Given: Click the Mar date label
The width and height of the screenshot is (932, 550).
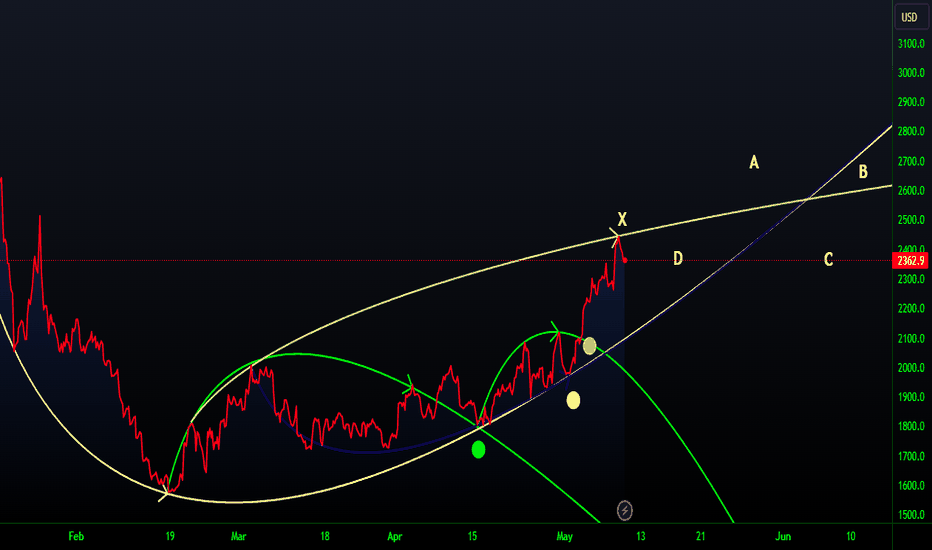Looking at the screenshot, I should click(x=238, y=536).
